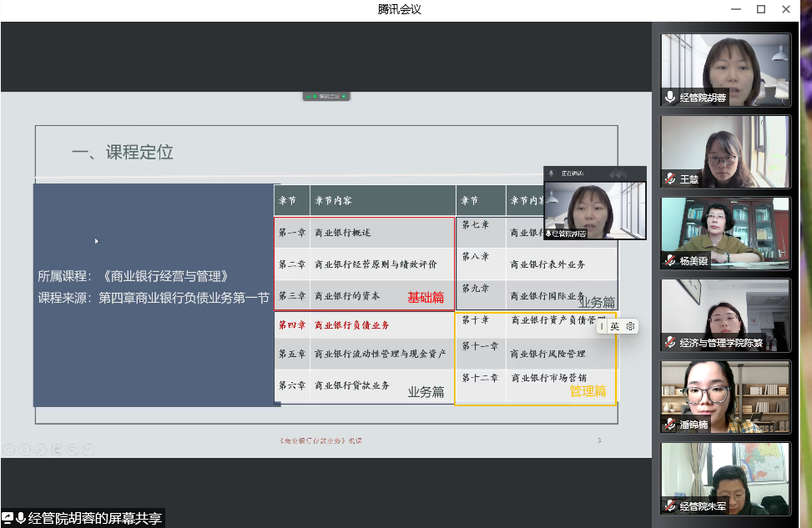The width and height of the screenshot is (812, 528).
Task: Click the previous slide arrow in slideshow controls
Action: tap(8, 450)
